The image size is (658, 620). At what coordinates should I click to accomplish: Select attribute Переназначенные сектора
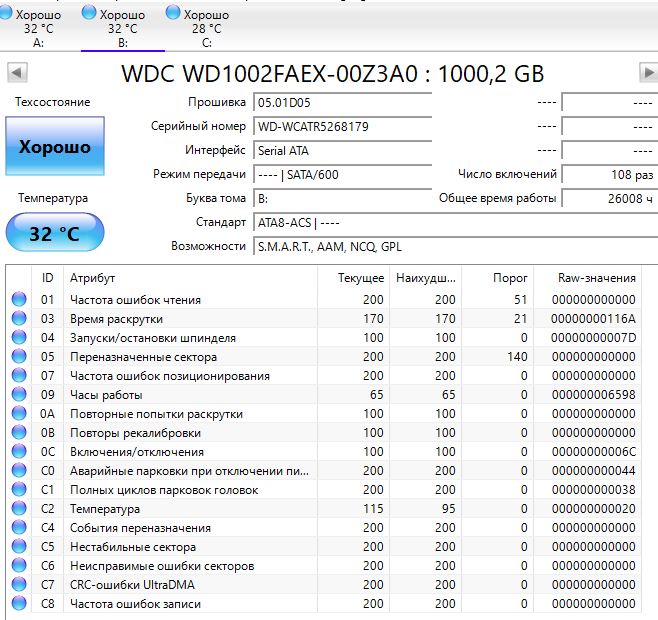click(144, 357)
